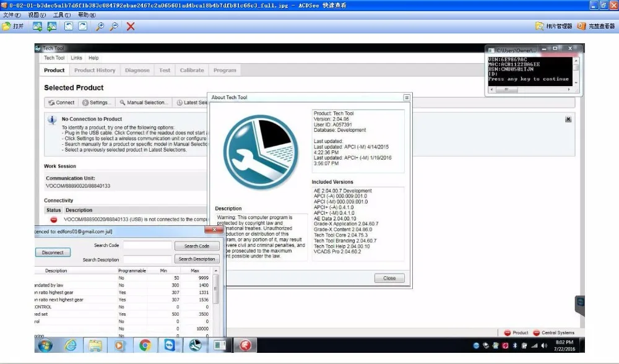Open the 视图 menu
This screenshot has height=364, width=619.
coord(37,15)
